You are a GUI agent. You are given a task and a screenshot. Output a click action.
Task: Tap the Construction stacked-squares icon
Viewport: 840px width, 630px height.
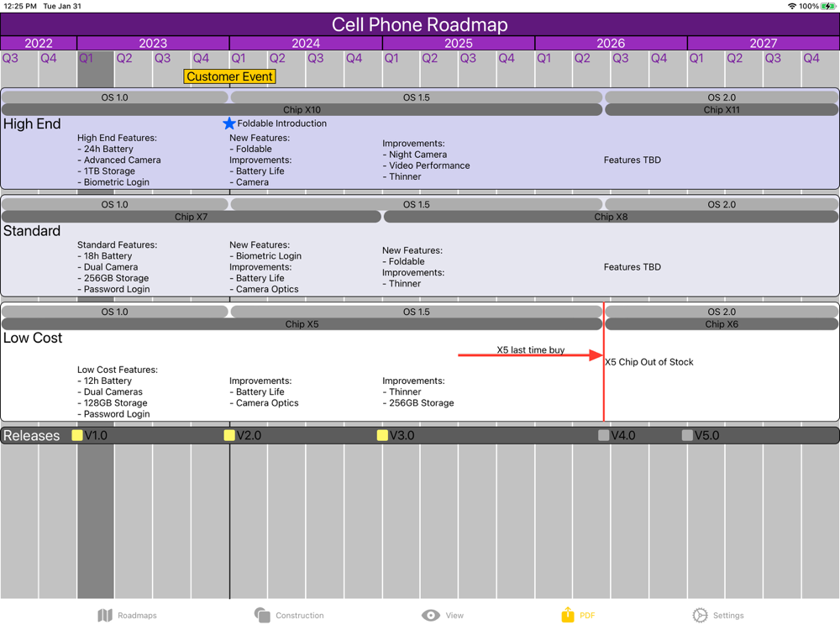pyautogui.click(x=262, y=615)
